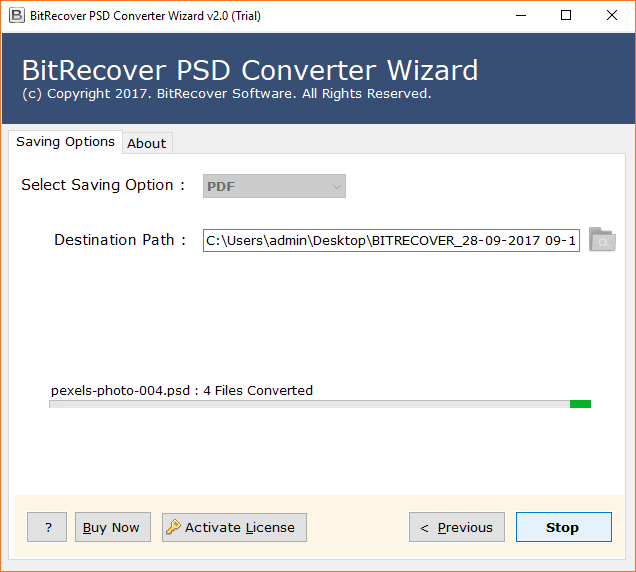Switch to the About tab
Viewport: 636px width, 572px height.
coord(147,143)
